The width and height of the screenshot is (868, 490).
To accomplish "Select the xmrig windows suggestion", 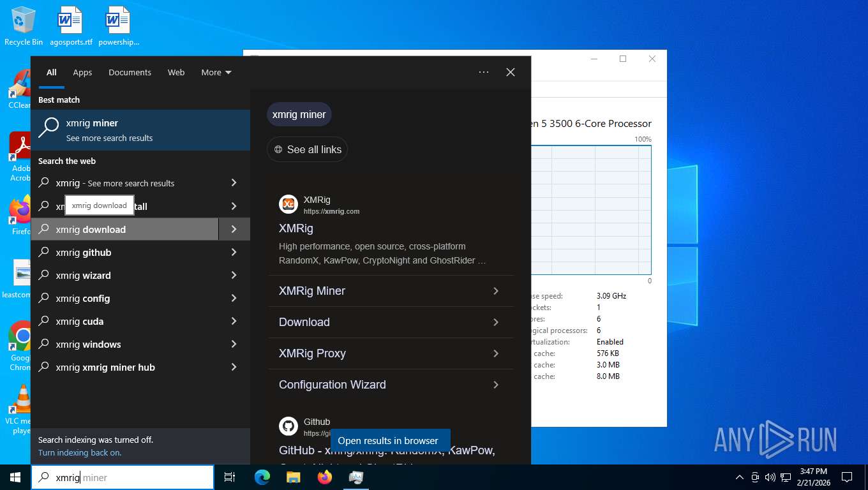I will (125, 344).
